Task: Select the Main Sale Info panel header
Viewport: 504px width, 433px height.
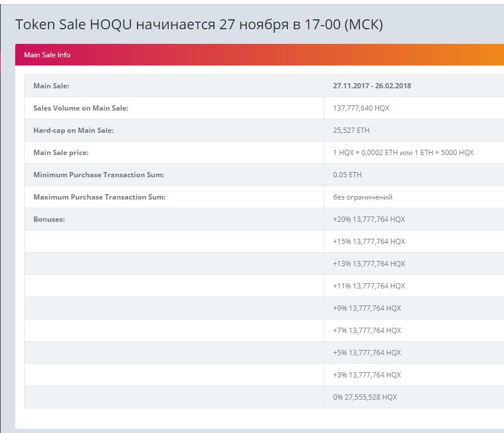Action: pos(47,55)
